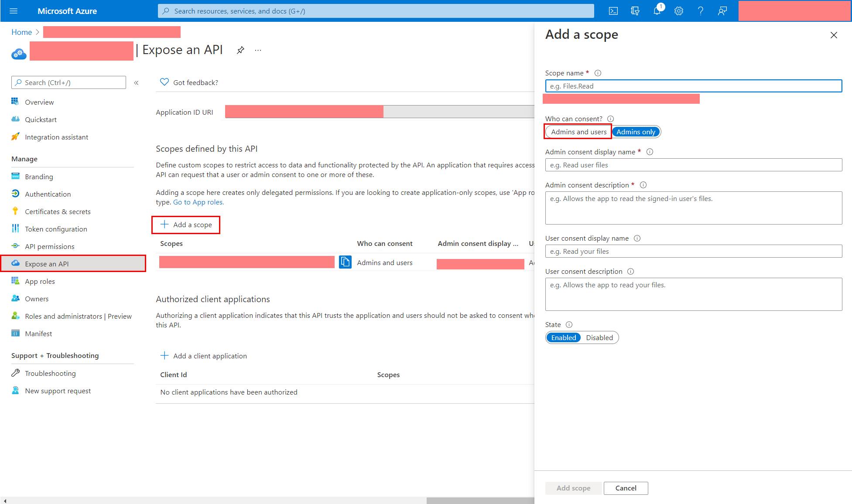Collapse the left sidebar with the chevron
The image size is (852, 504).
[136, 82]
